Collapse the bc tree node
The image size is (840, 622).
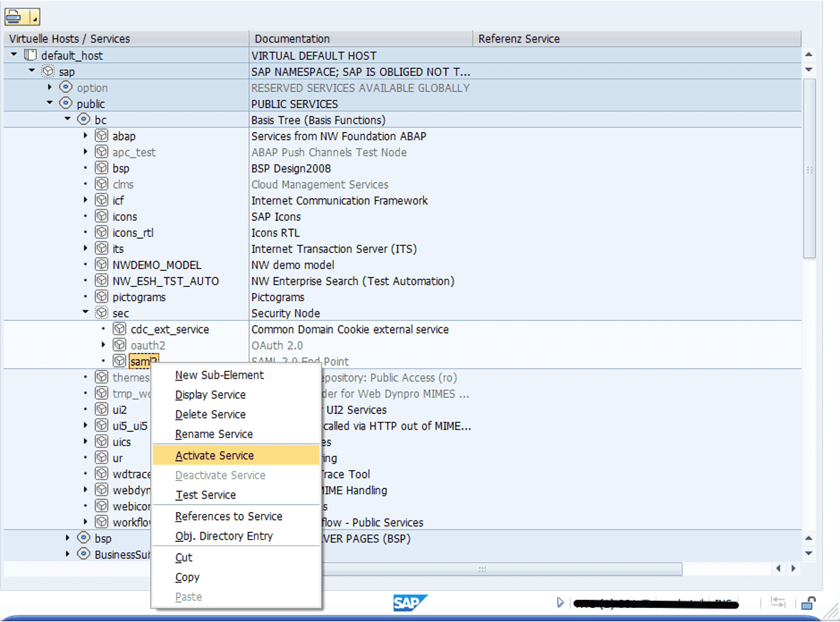(x=67, y=119)
